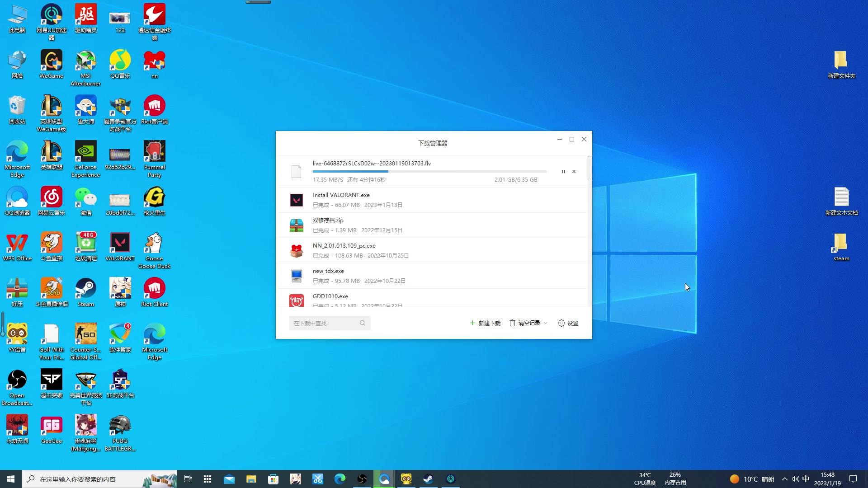Image resolution: width=868 pixels, height=488 pixels.
Task: Open Counter-Strike Global Offensive desktop icon
Action: pyautogui.click(x=86, y=342)
